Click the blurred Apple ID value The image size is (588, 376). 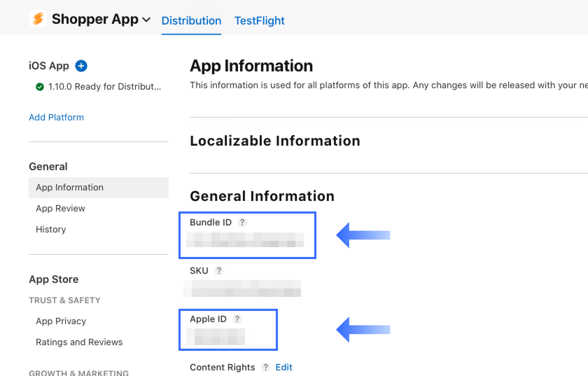(216, 337)
